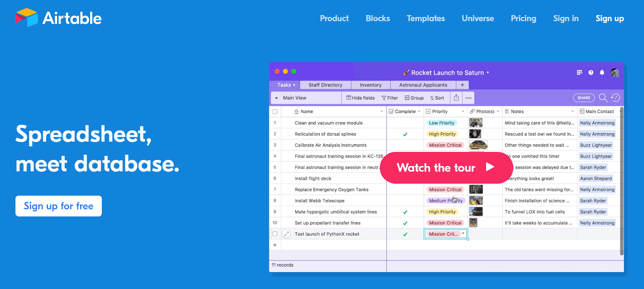The image size is (644, 289).
Task: Select the Medium Priority tag in row 8
Action: tap(446, 200)
